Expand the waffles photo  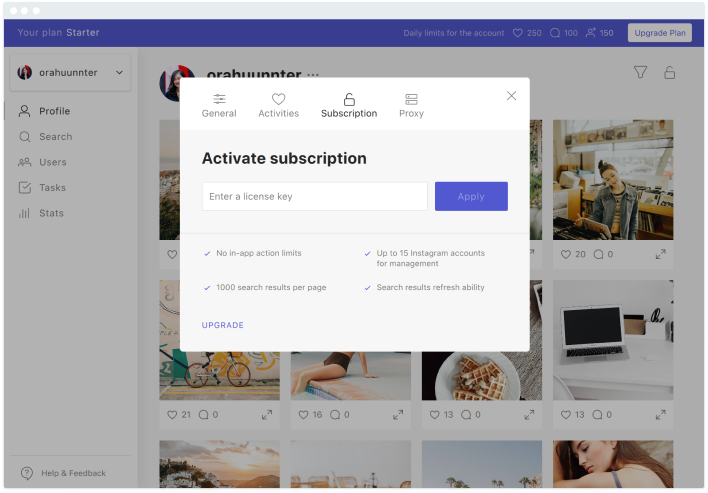pyautogui.click(x=529, y=415)
